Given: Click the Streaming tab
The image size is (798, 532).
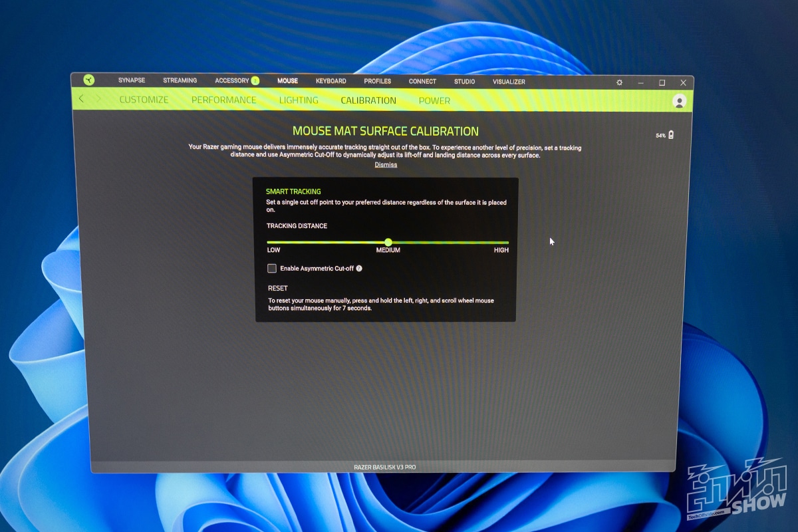Looking at the screenshot, I should (x=180, y=80).
